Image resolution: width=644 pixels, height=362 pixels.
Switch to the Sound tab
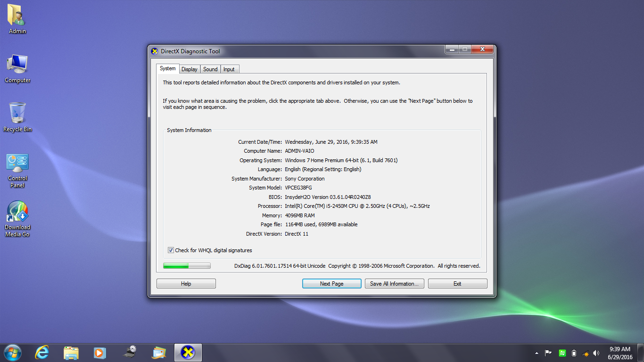click(x=210, y=69)
